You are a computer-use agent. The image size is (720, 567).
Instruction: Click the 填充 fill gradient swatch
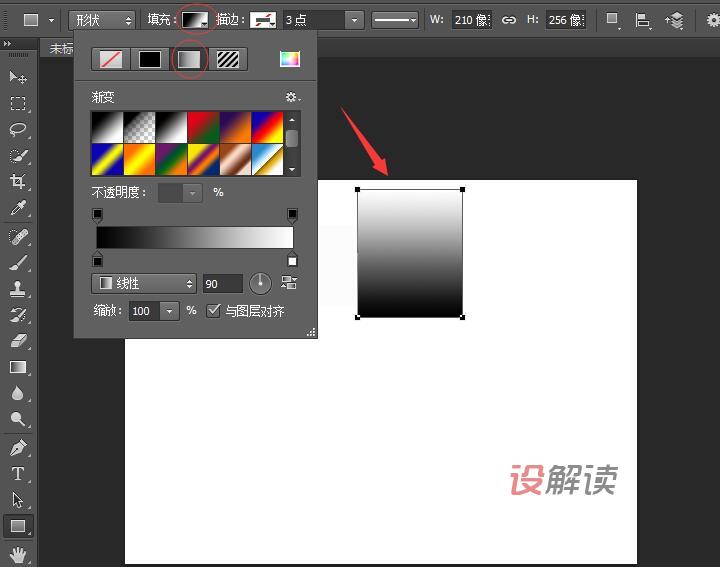tap(195, 19)
